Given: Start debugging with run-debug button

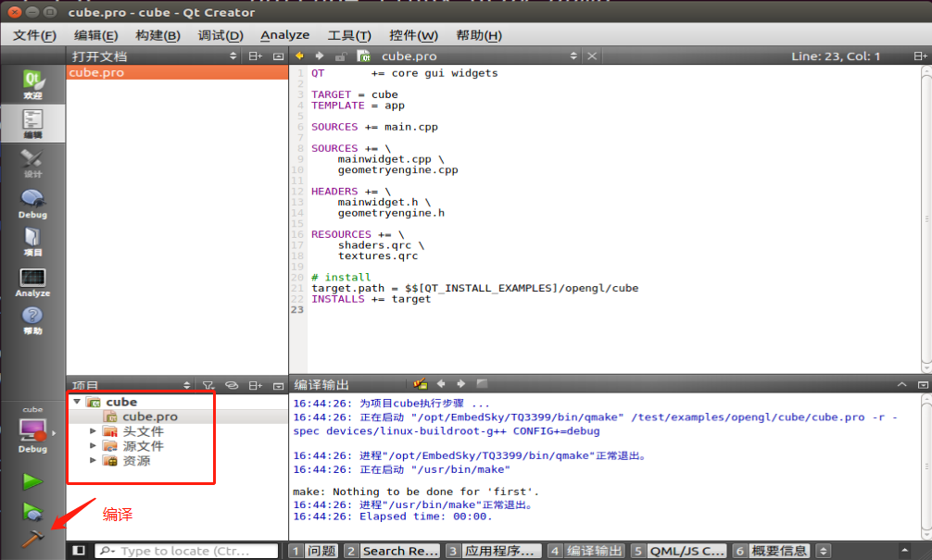Looking at the screenshot, I should [32, 511].
